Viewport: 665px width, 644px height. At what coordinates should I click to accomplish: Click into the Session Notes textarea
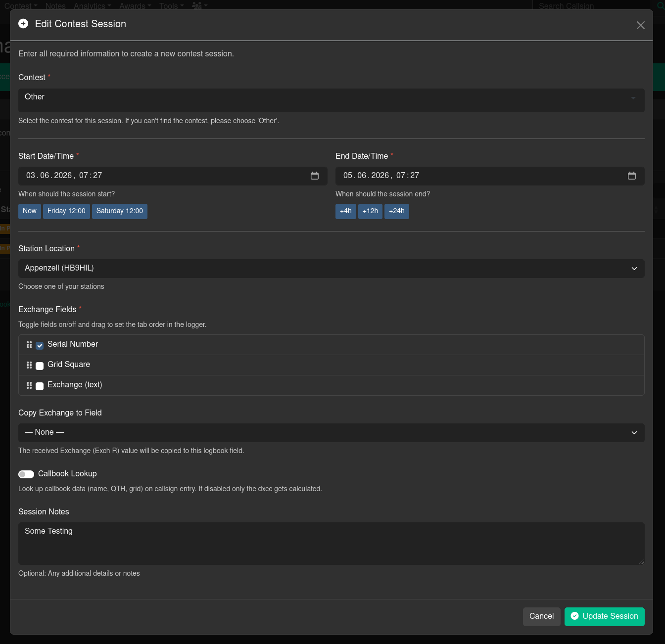332,544
